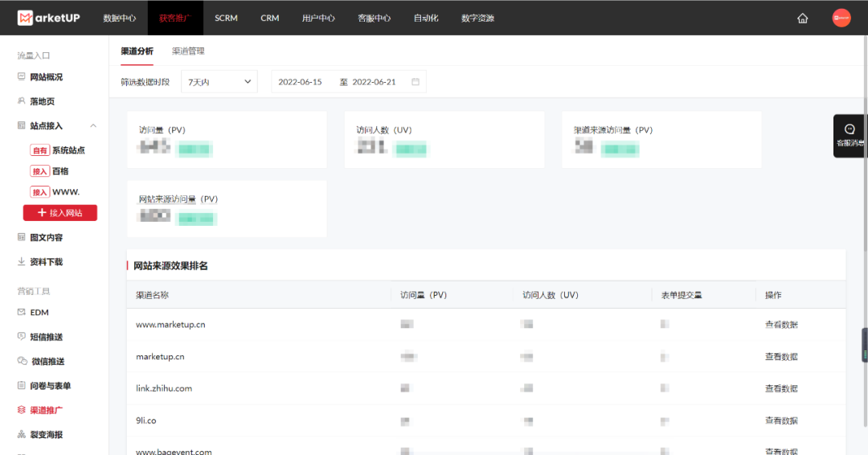The height and width of the screenshot is (455, 868).
Task: Click 查看数据 for 9li.co row
Action: click(x=781, y=420)
